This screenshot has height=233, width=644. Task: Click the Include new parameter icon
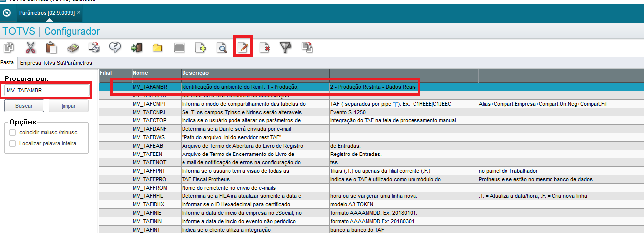tap(200, 48)
